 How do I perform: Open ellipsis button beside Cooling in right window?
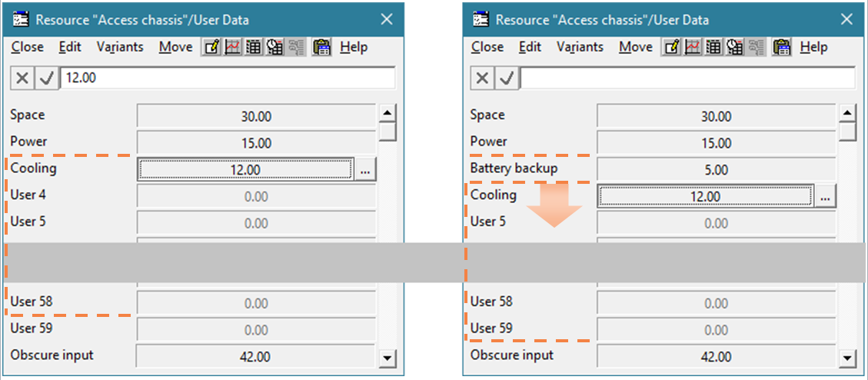click(825, 197)
